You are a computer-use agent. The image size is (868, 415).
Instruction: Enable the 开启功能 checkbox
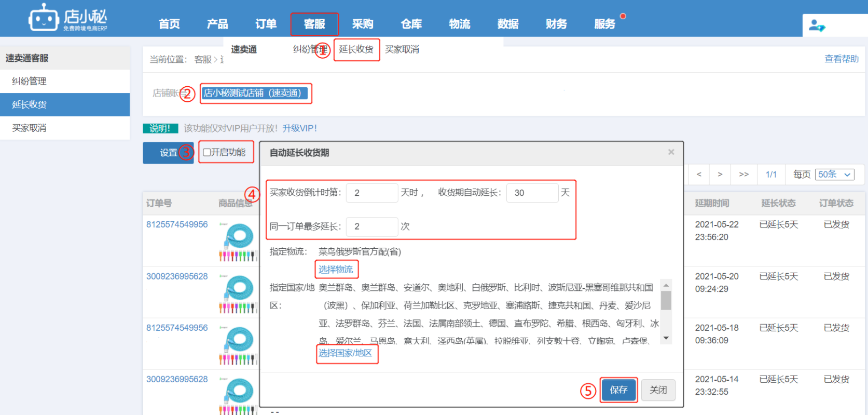(x=207, y=152)
